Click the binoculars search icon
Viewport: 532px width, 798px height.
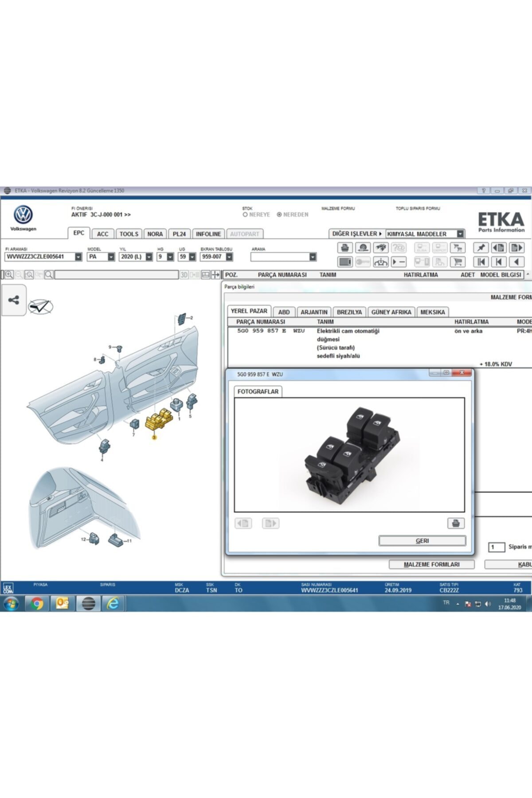coord(380,248)
